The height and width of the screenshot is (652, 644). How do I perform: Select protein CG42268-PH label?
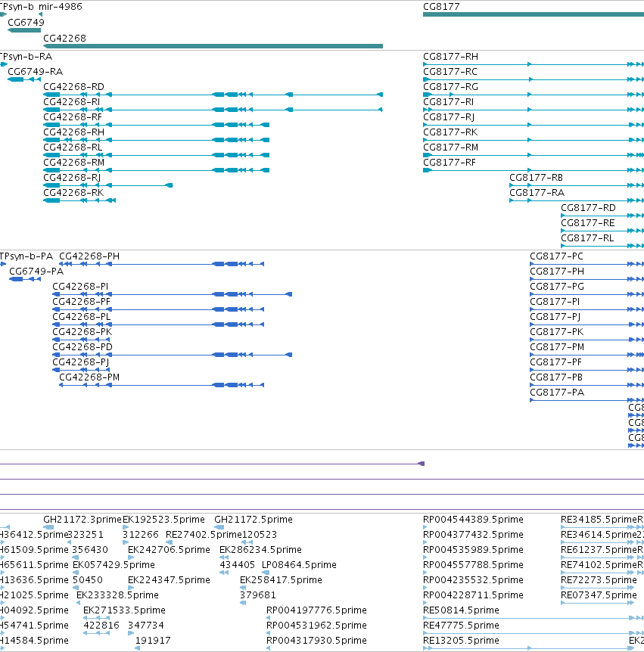89,256
